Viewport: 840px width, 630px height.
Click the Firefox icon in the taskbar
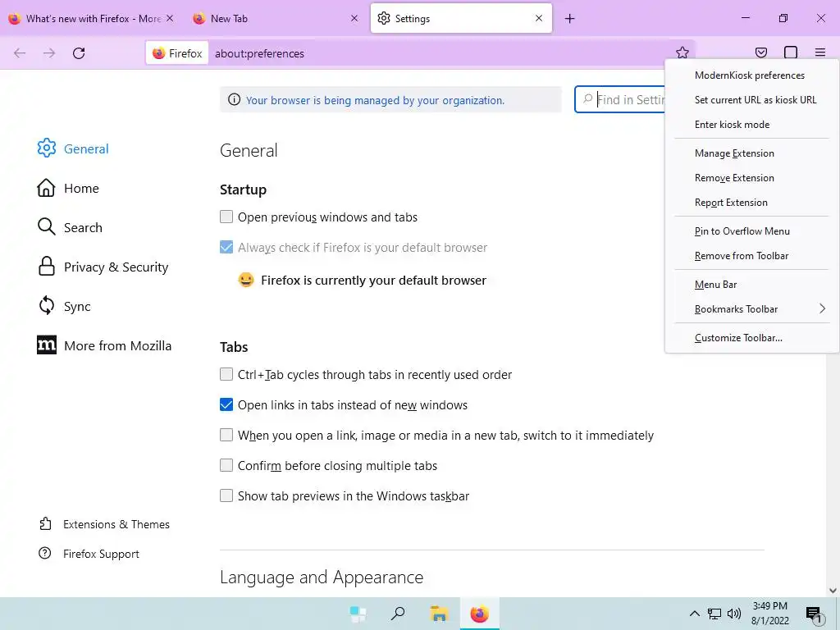point(479,614)
